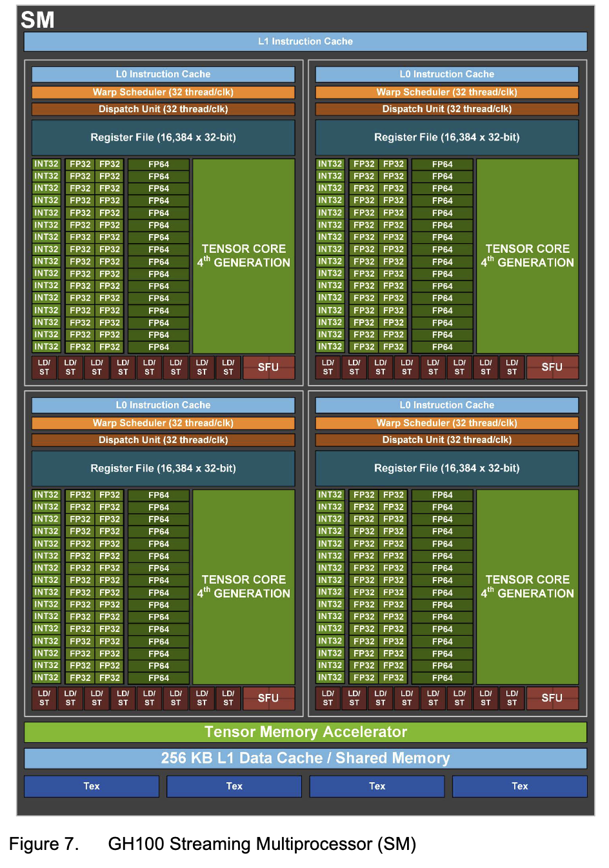Image resolution: width=609 pixels, height=868 pixels.
Task: Select the SFU block in lower-right quadrant
Action: pos(552,698)
